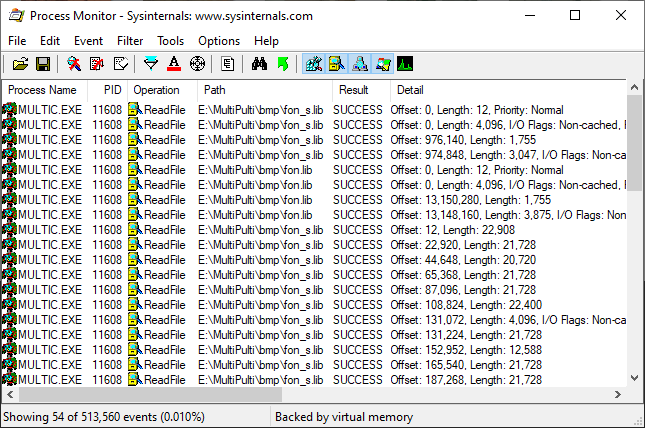Image resolution: width=645 pixels, height=428 pixels.
Task: Open the Filter menu
Action: pos(130,41)
